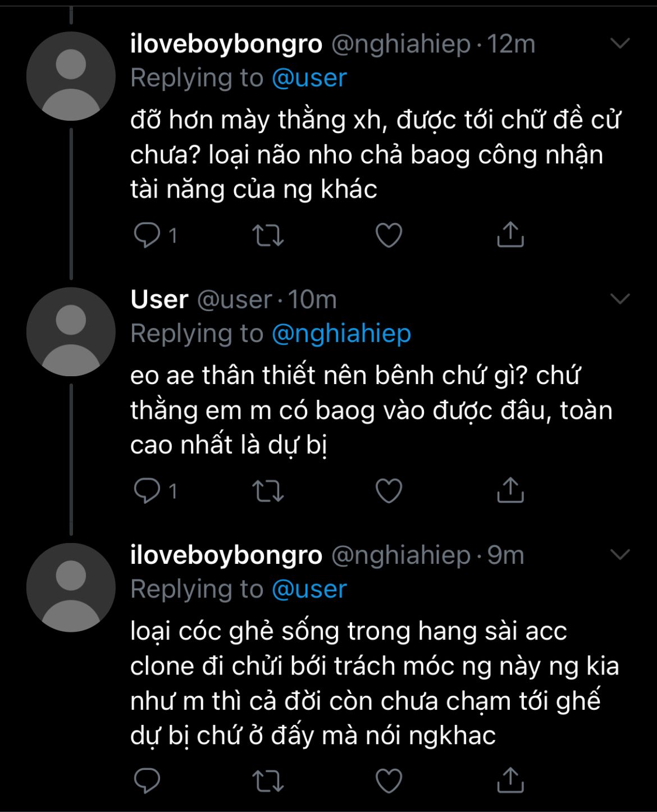
Task: Reply to the 12m tweet by iloveboybongro
Action: coord(147,235)
